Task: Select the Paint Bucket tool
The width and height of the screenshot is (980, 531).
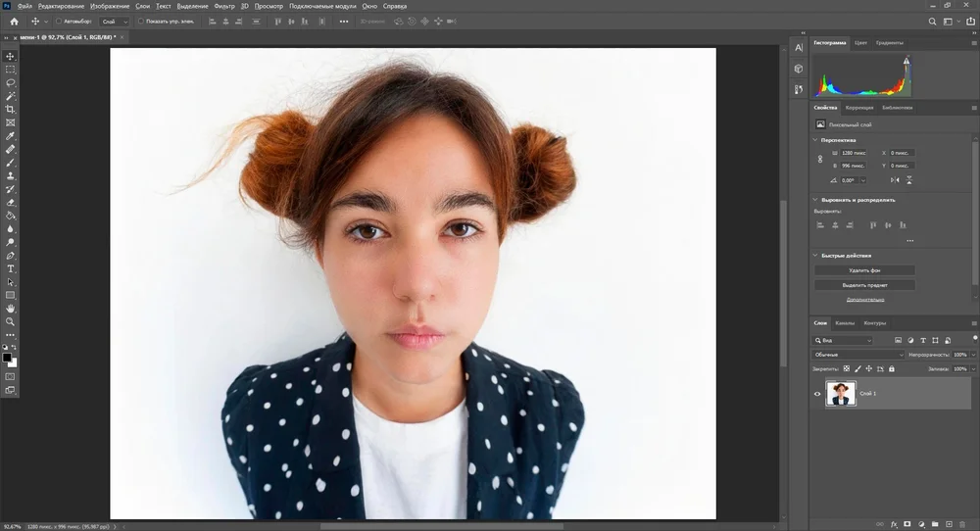Action: (x=10, y=216)
